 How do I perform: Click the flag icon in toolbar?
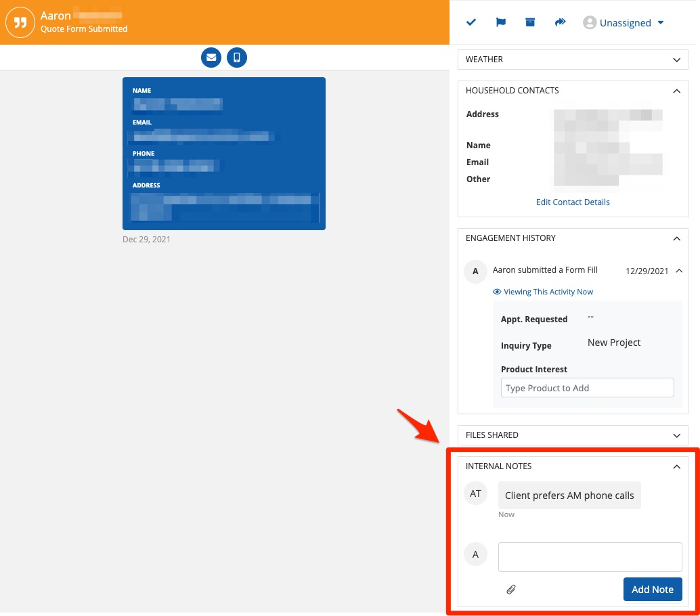tap(501, 22)
